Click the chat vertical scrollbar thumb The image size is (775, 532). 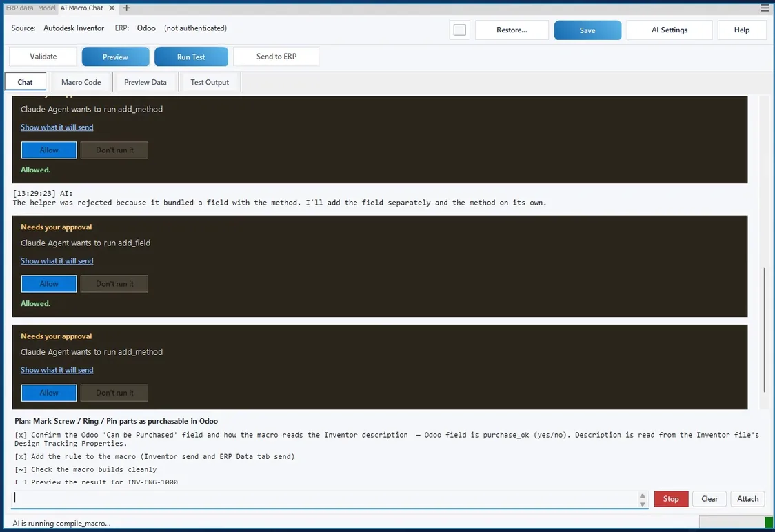pos(764,330)
